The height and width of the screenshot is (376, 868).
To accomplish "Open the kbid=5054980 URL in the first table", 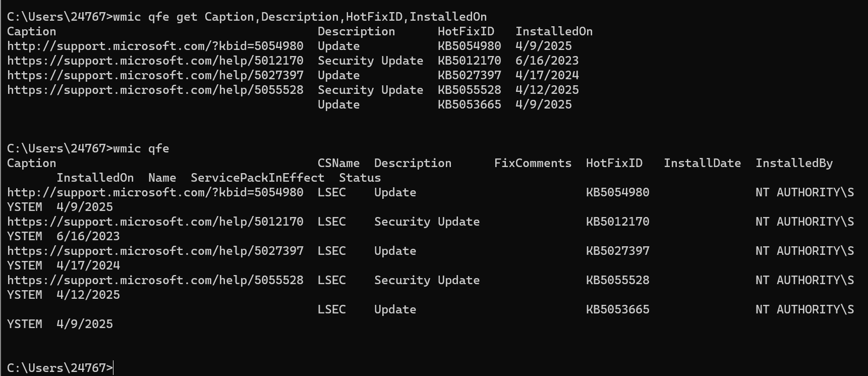I will click(x=155, y=46).
